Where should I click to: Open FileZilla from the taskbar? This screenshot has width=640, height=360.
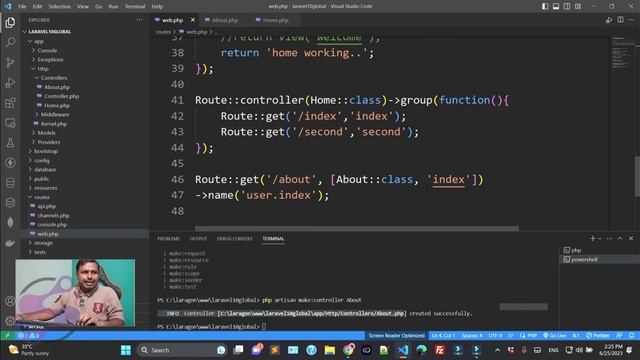[440, 350]
